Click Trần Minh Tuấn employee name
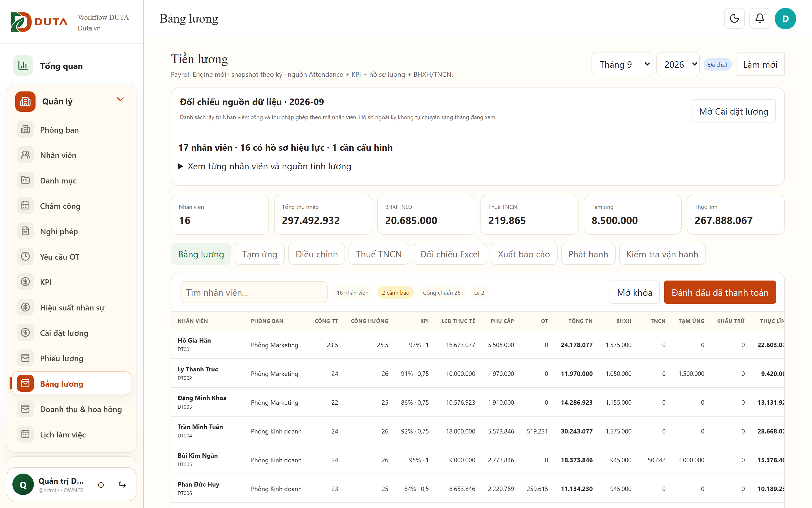Screen dimensions: 812x508 (x=200, y=426)
